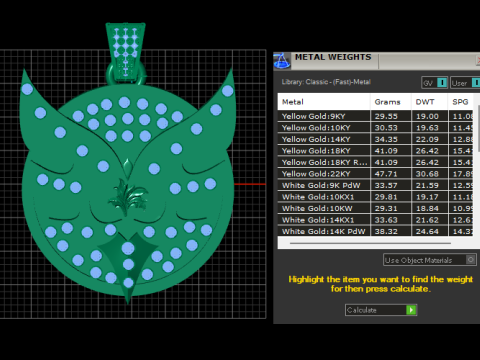Click the DWT value '21.62'
Image resolution: width=480 pixels, height=360 pixels.
(427, 220)
